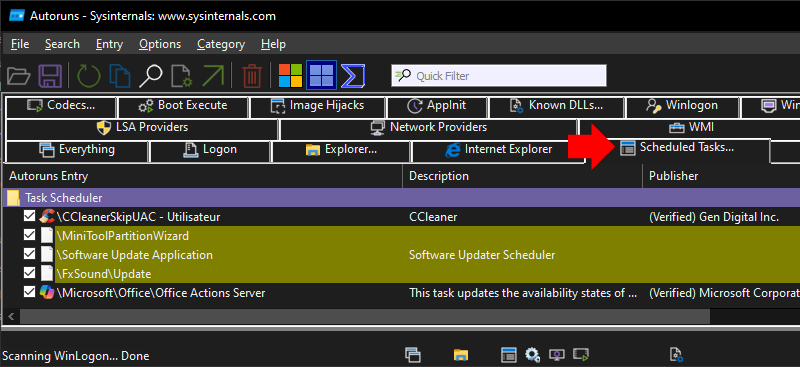The height and width of the screenshot is (367, 800).
Task: Click the file icon beside Software Update Application
Action: [47, 255]
